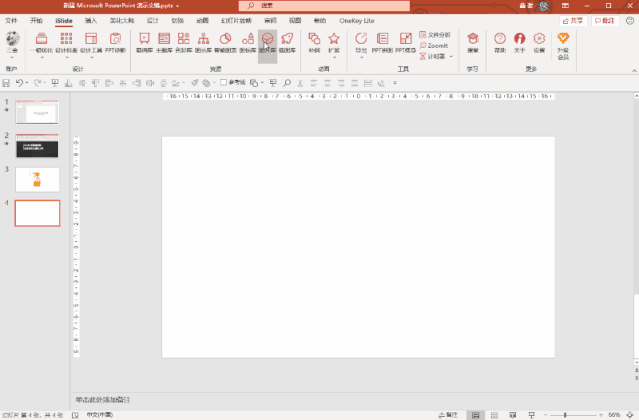Run the PPT诊断 diagnosis tool
Screen dimensions: 639x420
pyautogui.click(x=115, y=42)
